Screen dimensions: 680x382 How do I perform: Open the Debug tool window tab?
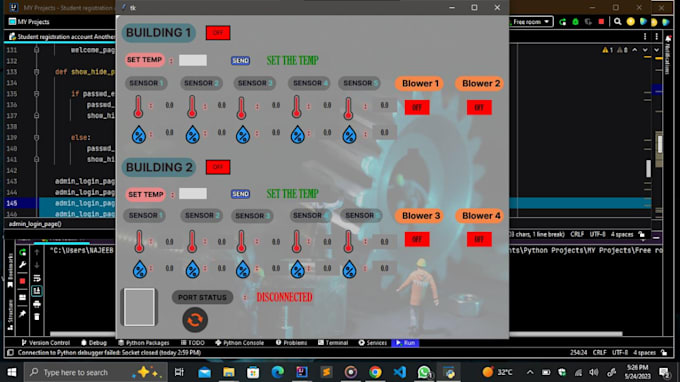coord(94,343)
